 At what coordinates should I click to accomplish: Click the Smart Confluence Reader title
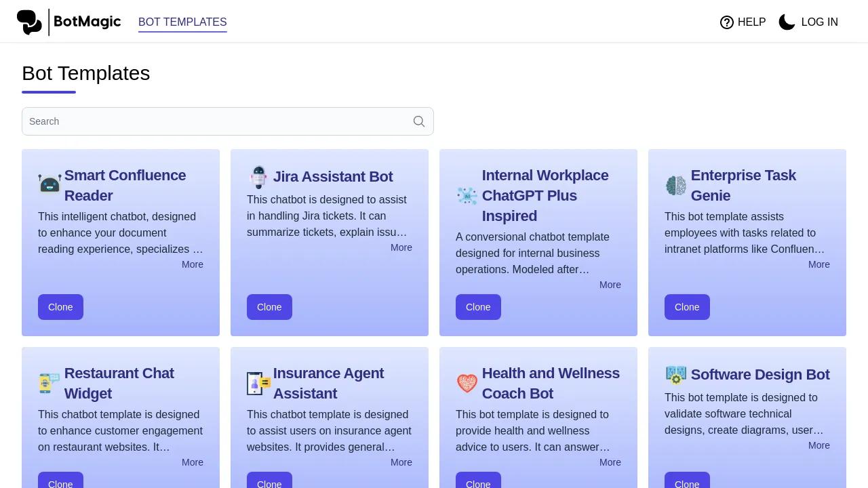pos(125,185)
